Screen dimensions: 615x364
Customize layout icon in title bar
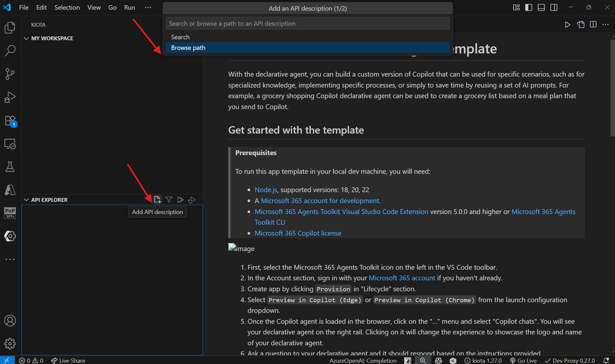[516, 7]
